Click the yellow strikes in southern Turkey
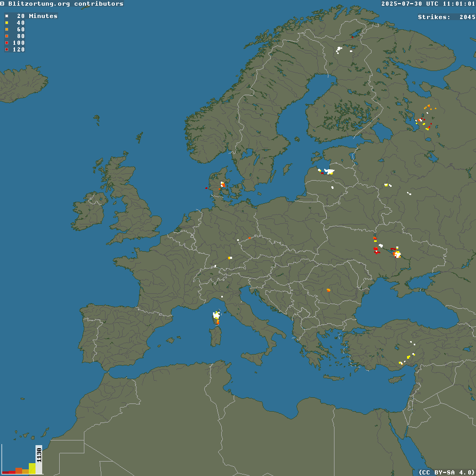This screenshot has height=476, width=476. click(408, 357)
